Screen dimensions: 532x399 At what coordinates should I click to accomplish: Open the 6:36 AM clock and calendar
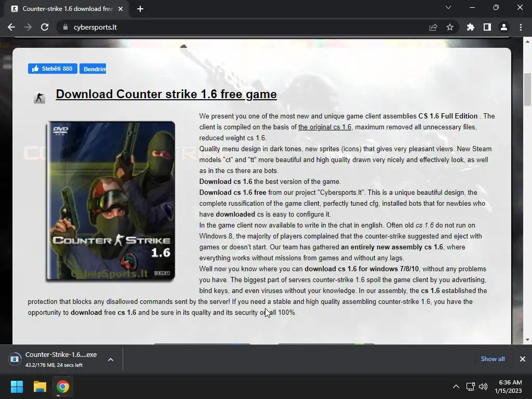tap(508, 387)
